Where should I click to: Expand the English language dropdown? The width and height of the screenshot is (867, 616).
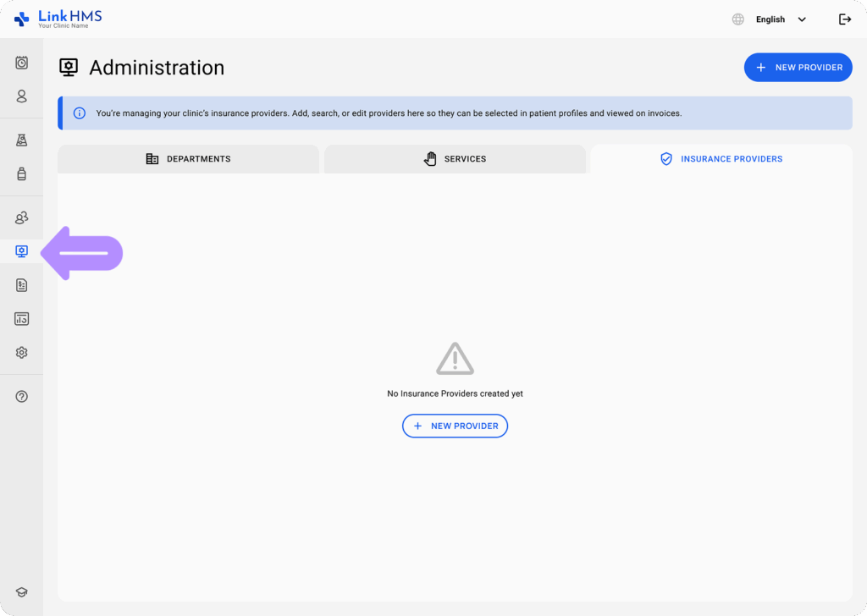[x=781, y=19]
